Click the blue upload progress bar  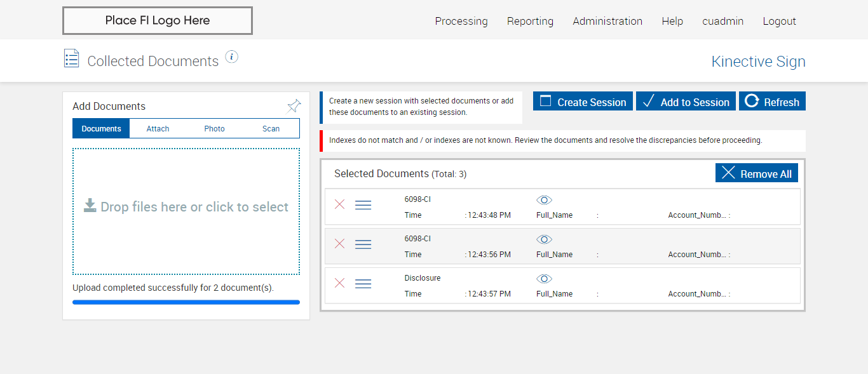[186, 302]
